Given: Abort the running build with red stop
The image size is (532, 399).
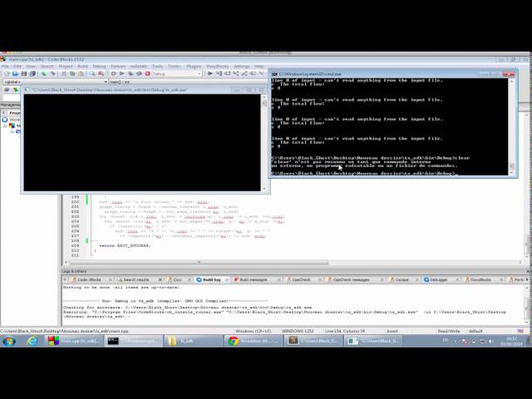Looking at the screenshot, I should pyautogui.click(x=148, y=74).
